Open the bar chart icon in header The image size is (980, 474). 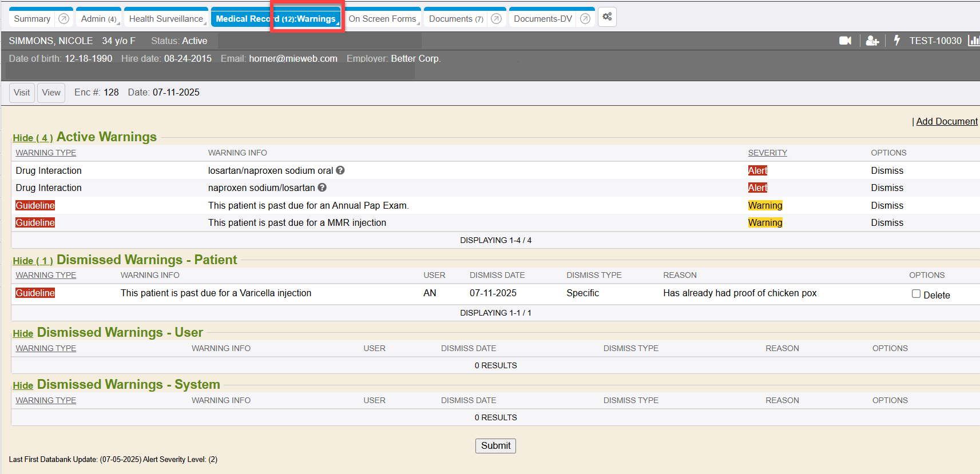[x=973, y=41]
